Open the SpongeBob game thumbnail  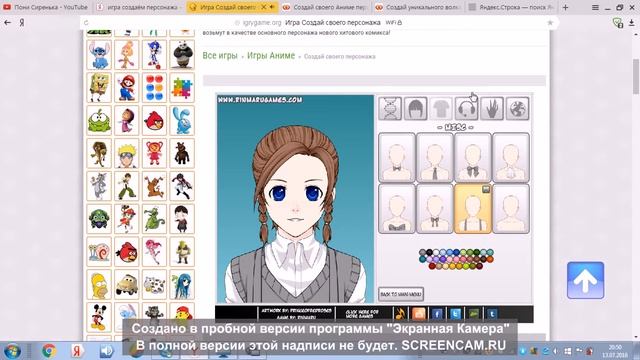[x=99, y=87]
